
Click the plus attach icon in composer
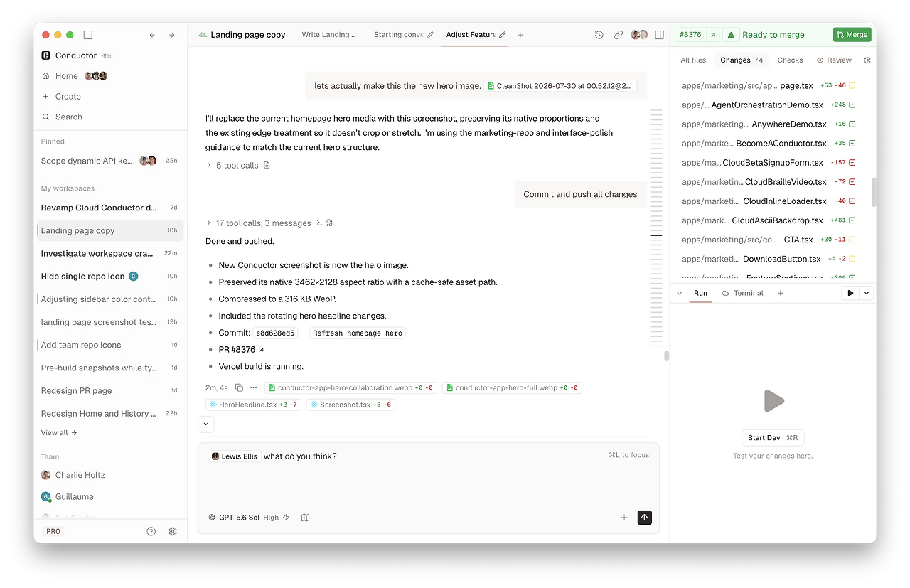point(624,518)
